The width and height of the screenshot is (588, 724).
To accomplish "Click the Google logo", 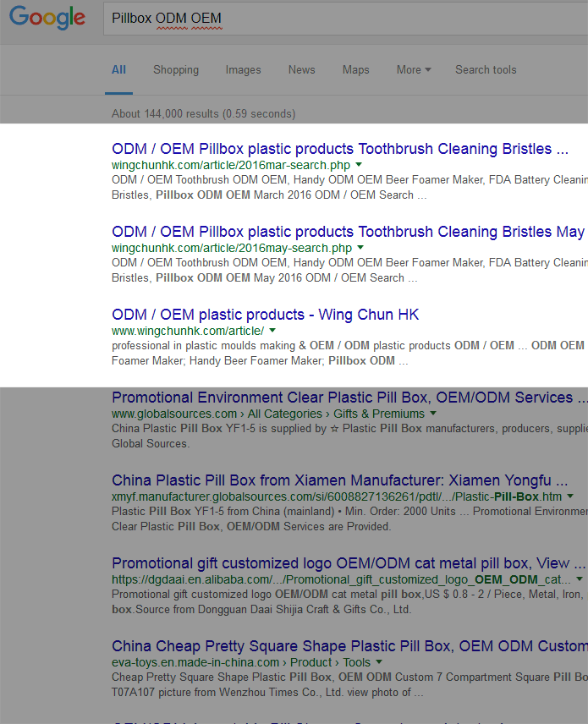I will (x=47, y=17).
